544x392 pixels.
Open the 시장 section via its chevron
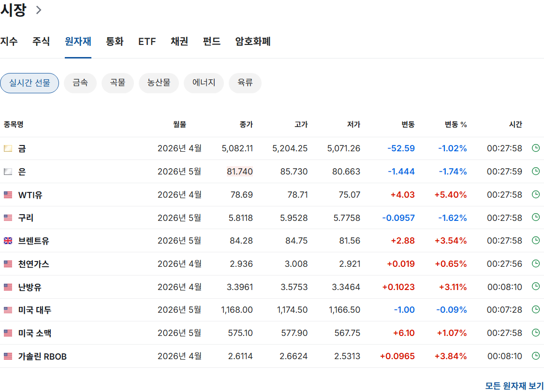tap(39, 10)
